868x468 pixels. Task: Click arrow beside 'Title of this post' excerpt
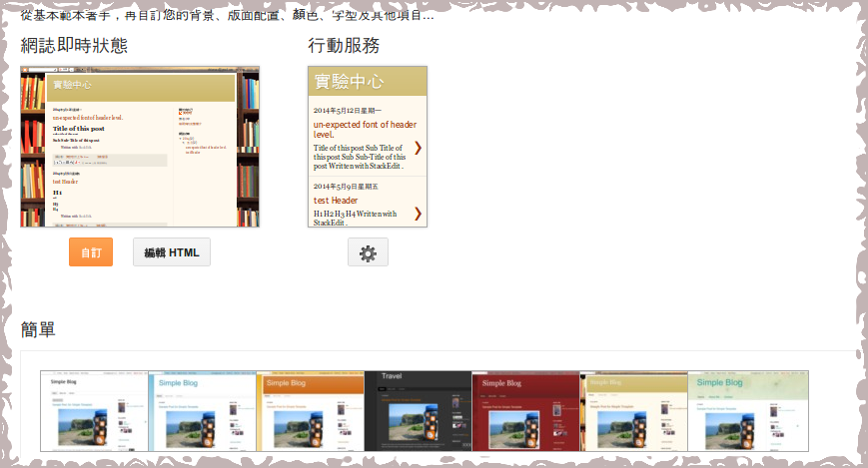click(x=418, y=148)
